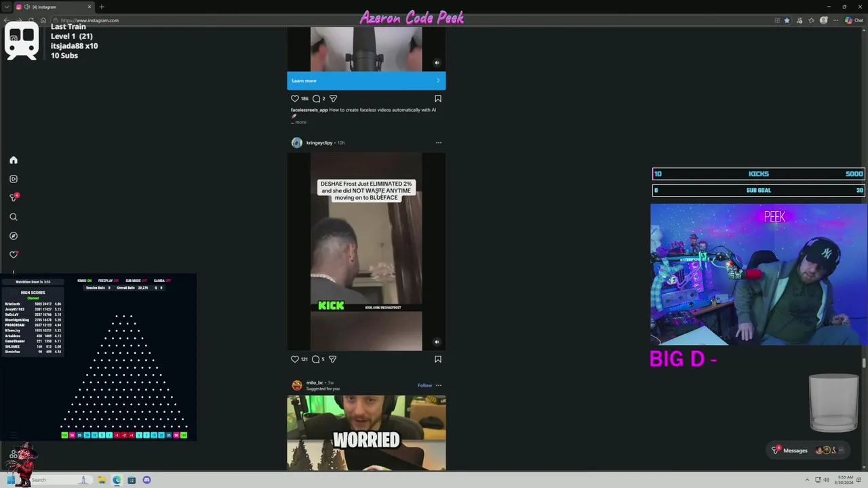The width and height of the screenshot is (868, 488).
Task: Open kringeyclipy profile picture
Action: [x=296, y=142]
